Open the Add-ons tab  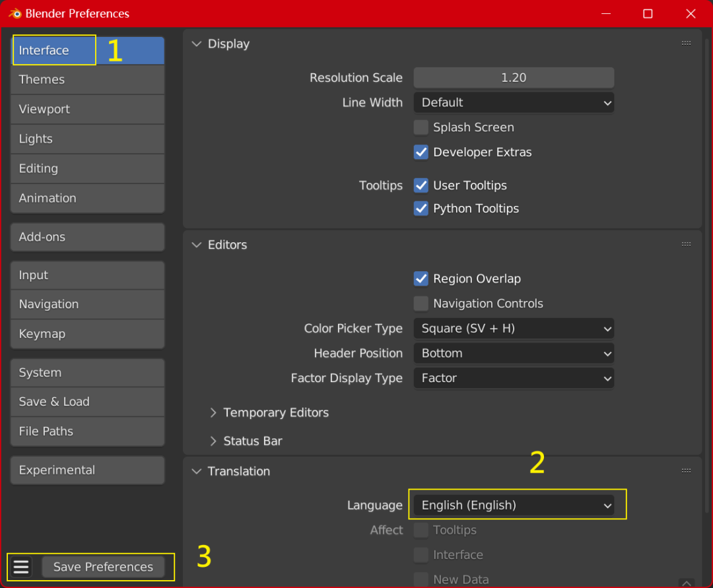coord(88,237)
